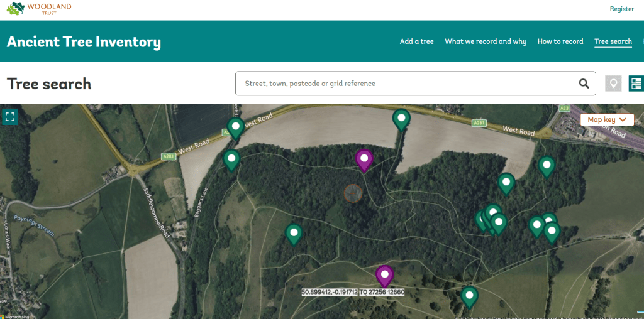
Task: Go to How to record page
Action: [x=560, y=41]
